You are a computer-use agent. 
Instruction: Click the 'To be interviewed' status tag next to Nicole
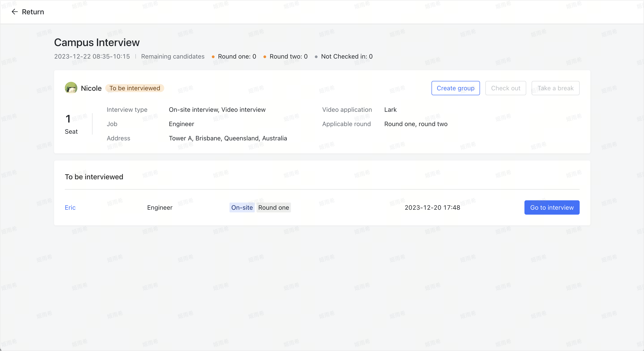135,88
